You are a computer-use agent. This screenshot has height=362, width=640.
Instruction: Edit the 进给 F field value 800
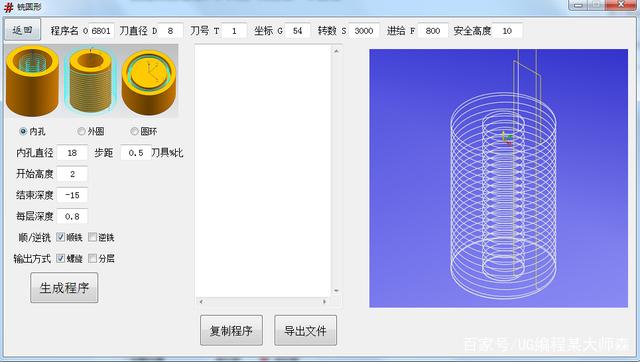point(433,31)
